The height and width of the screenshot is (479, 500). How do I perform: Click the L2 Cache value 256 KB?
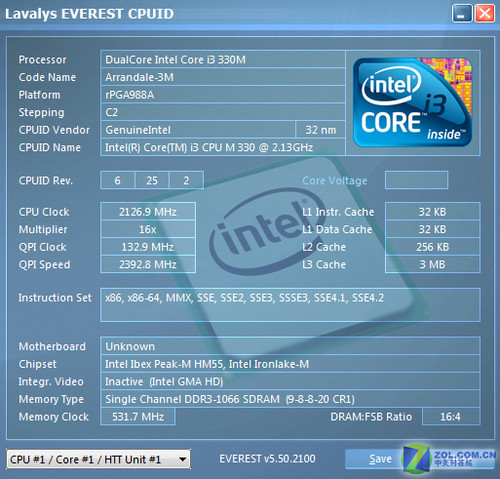[x=433, y=247]
